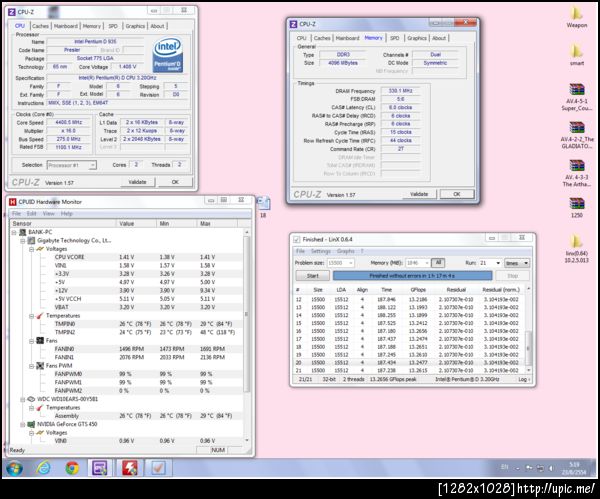Open the Memory (MiB) dropdown in LinX
The height and width of the screenshot is (499, 600).
417,263
